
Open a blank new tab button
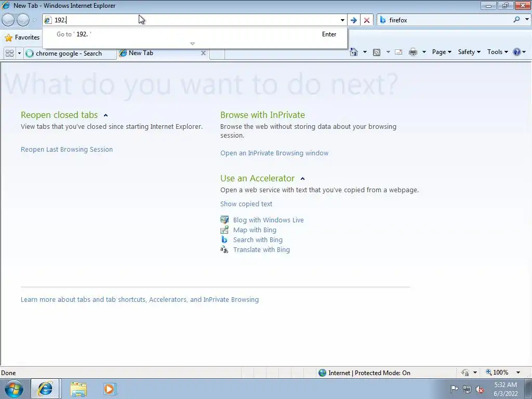coord(217,54)
